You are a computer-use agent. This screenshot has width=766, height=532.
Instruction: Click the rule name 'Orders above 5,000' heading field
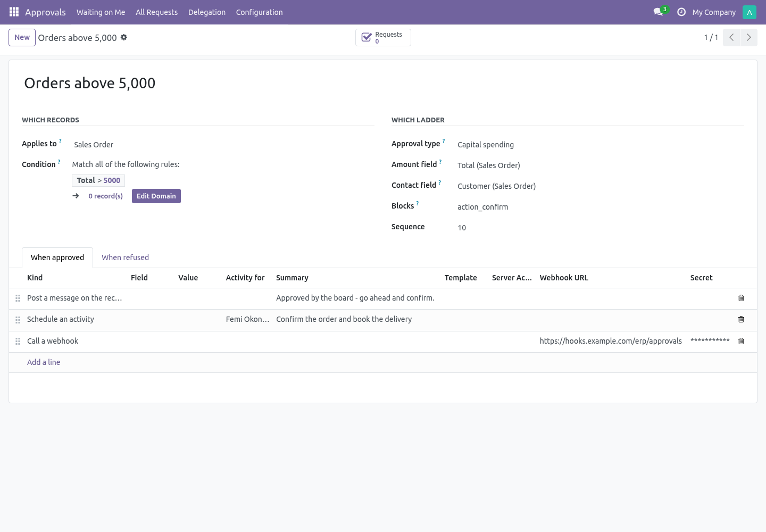pyautogui.click(x=383, y=83)
